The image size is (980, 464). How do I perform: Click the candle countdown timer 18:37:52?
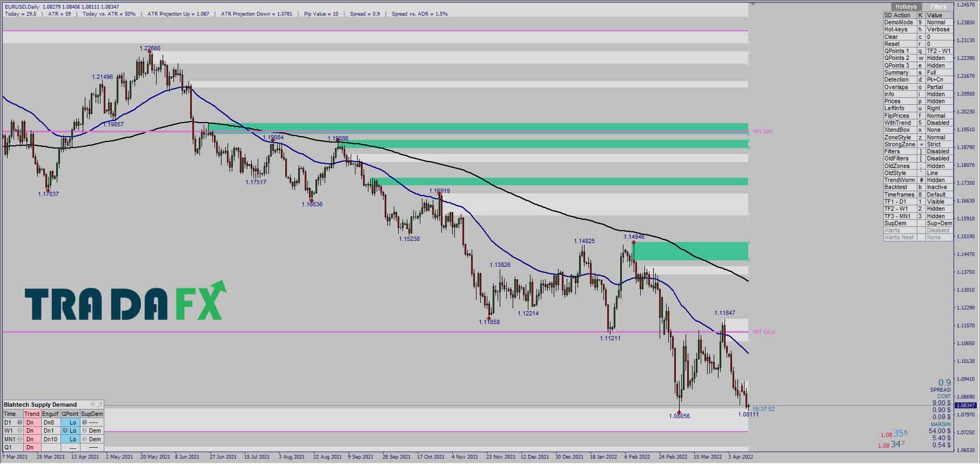click(x=763, y=409)
